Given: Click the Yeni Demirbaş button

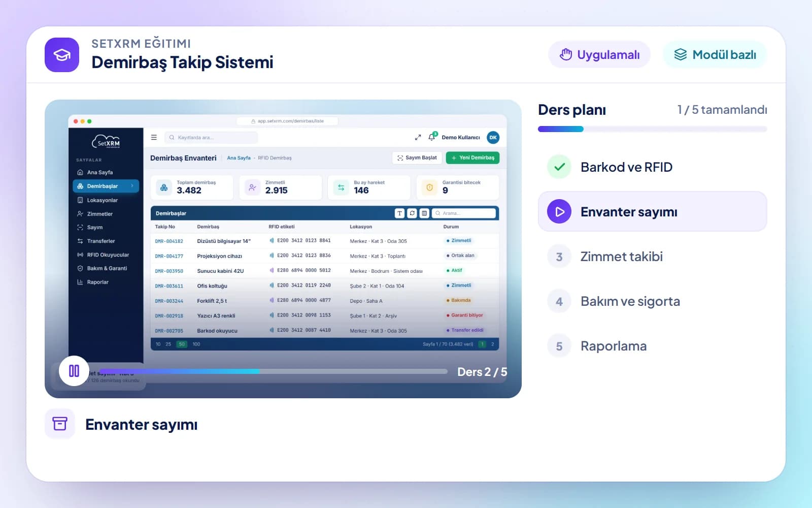Looking at the screenshot, I should pyautogui.click(x=472, y=158).
